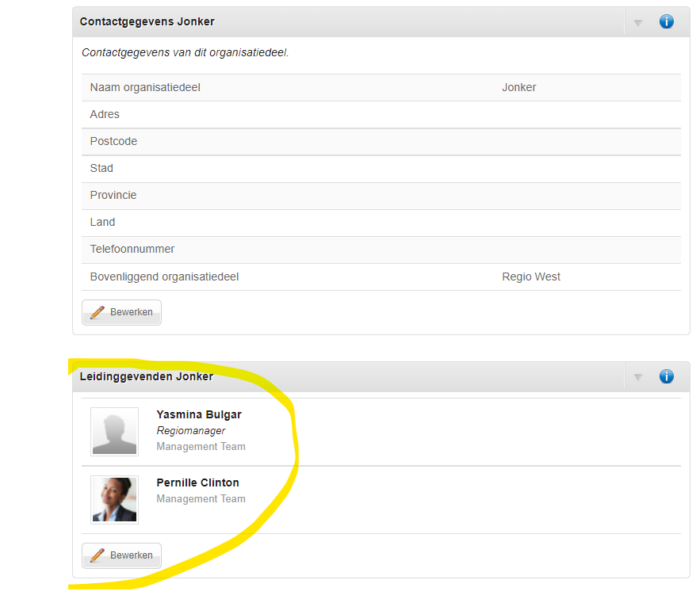Screen dimensions: 700x595
Task: Select the Regio West value
Action: tap(531, 277)
